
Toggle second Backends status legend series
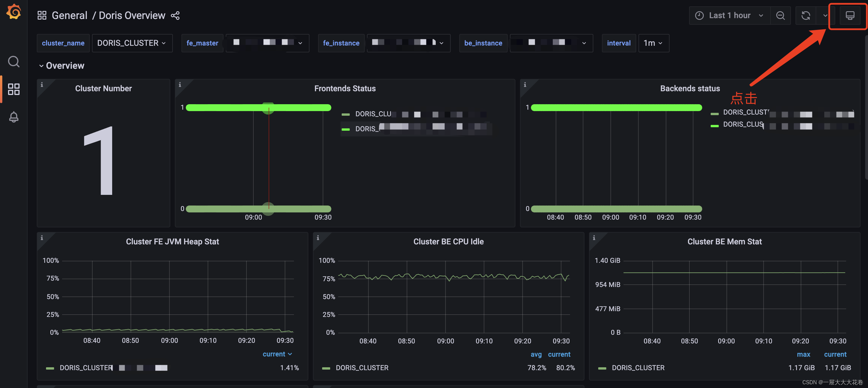[x=789, y=124]
